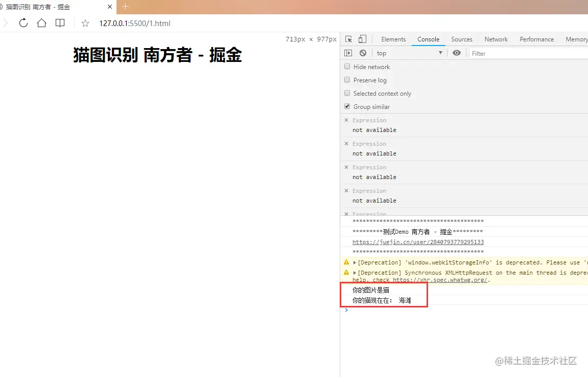
Task: Switch to the Performance tab
Action: (536, 39)
